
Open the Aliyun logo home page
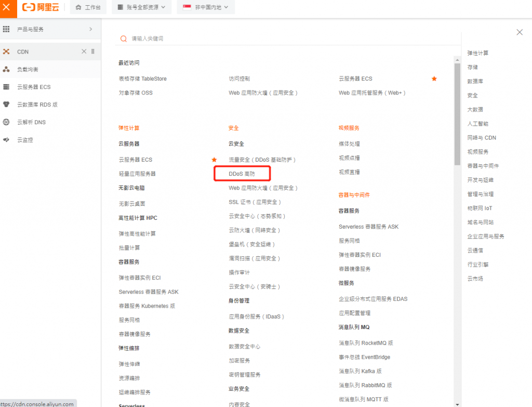point(41,7)
